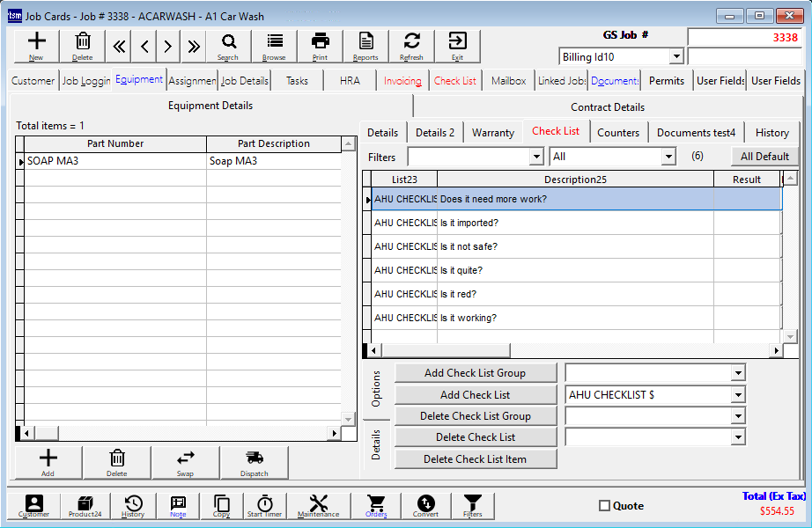Refresh the job card data
Image resolution: width=812 pixels, height=528 pixels.
pos(411,46)
